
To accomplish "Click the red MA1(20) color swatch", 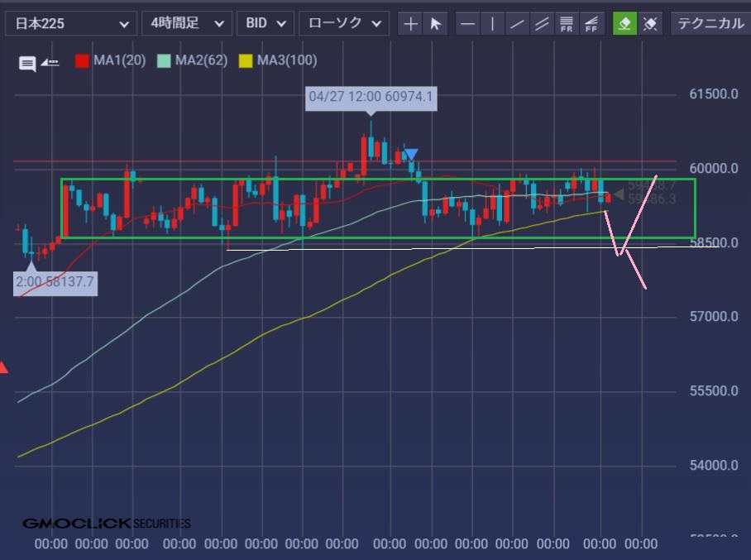I will (x=82, y=61).
